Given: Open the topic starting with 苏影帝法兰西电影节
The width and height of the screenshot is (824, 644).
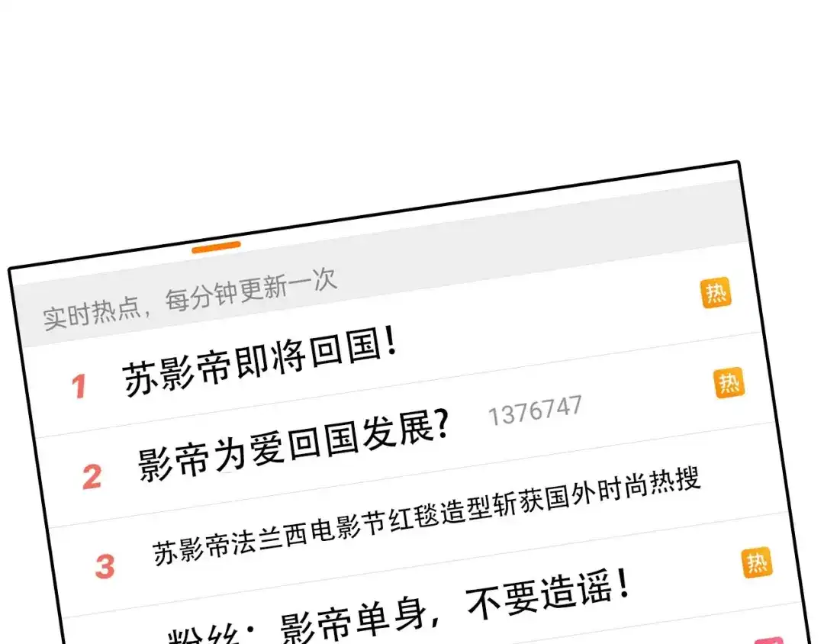Looking at the screenshot, I should point(426,517).
